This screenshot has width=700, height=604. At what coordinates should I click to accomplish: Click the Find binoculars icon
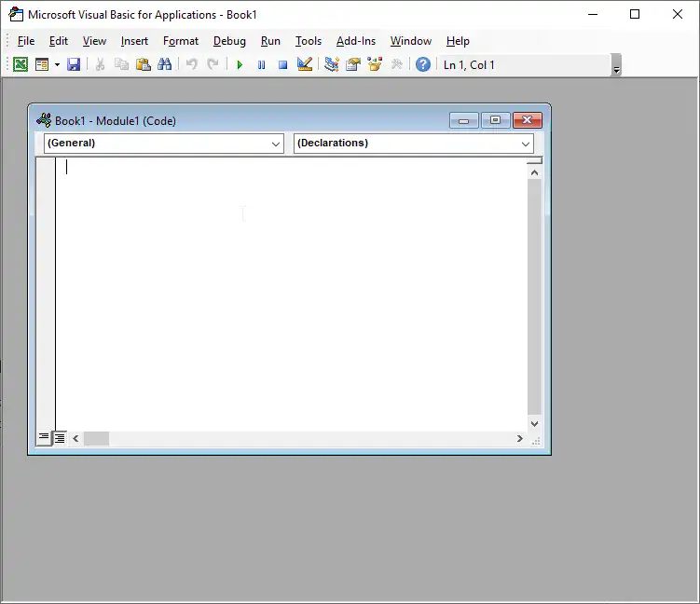[165, 64]
